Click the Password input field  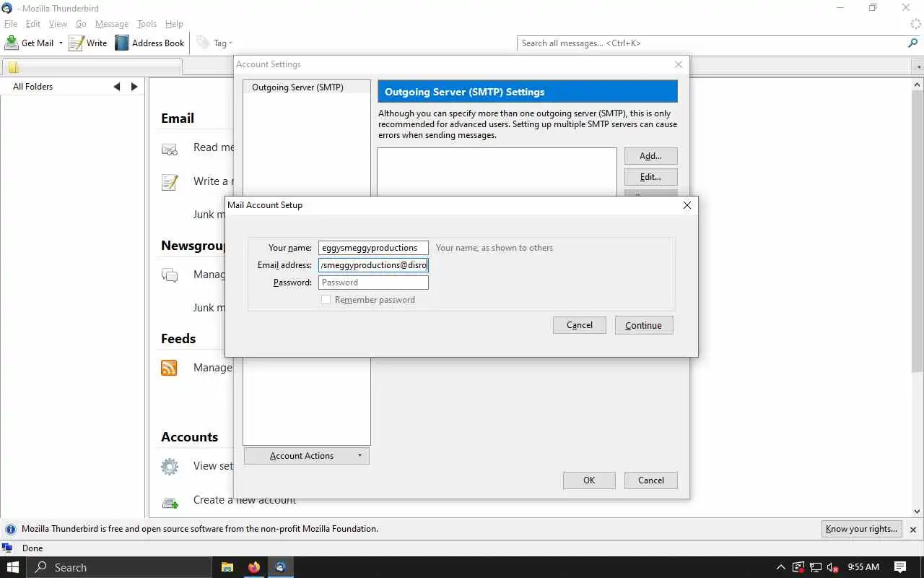[x=373, y=282]
